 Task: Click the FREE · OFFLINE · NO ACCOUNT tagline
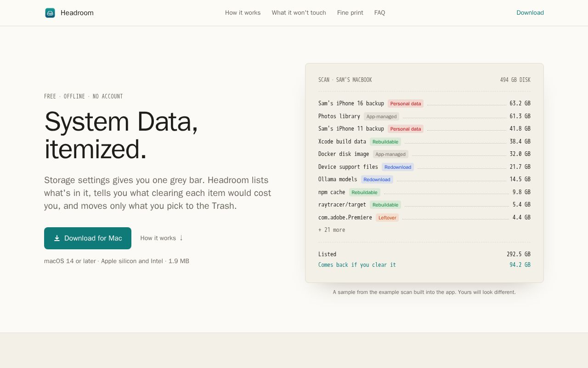[83, 97]
